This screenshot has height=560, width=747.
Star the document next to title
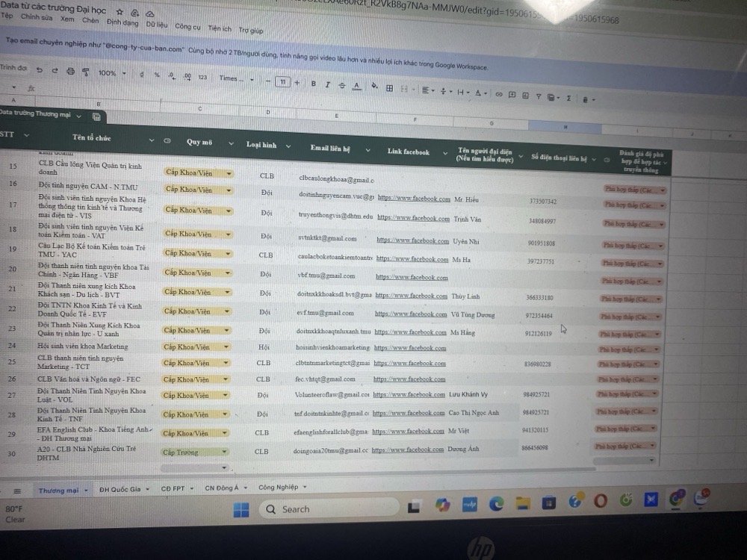pos(120,13)
